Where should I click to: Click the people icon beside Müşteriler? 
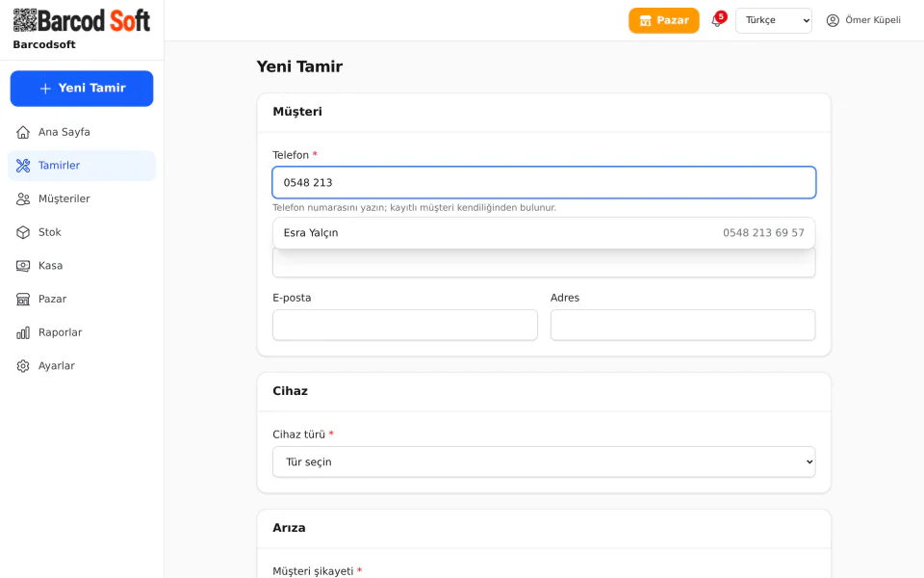(x=23, y=199)
